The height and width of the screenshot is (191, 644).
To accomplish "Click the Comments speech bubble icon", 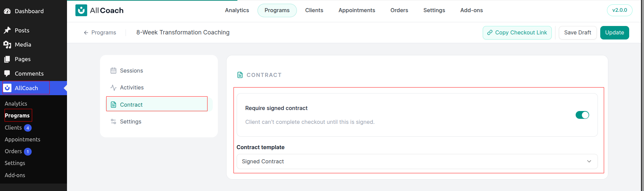I will [x=7, y=74].
